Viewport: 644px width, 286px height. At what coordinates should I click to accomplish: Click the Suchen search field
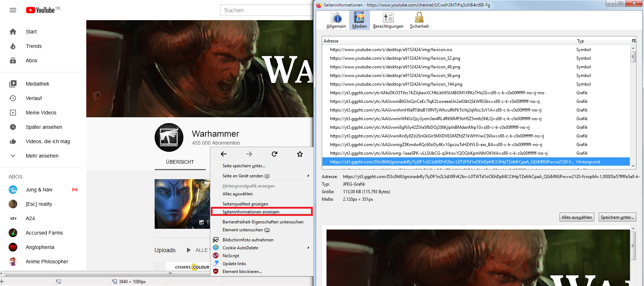(x=267, y=10)
